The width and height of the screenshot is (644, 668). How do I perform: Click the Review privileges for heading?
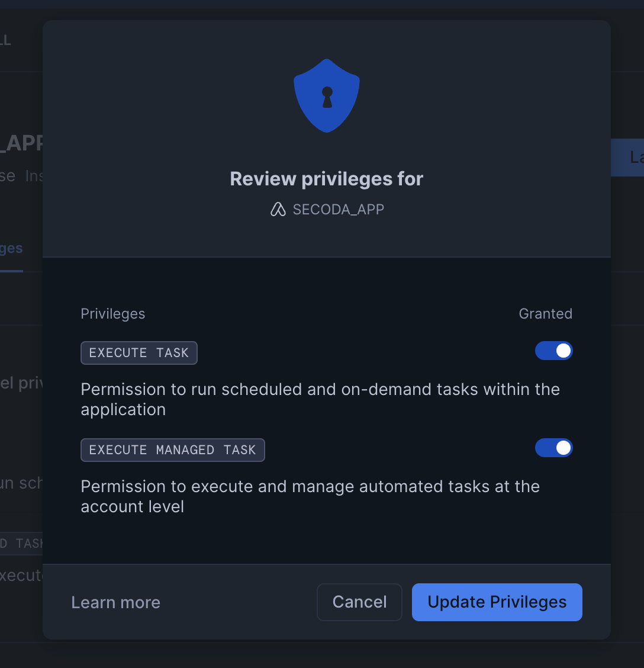click(x=326, y=179)
